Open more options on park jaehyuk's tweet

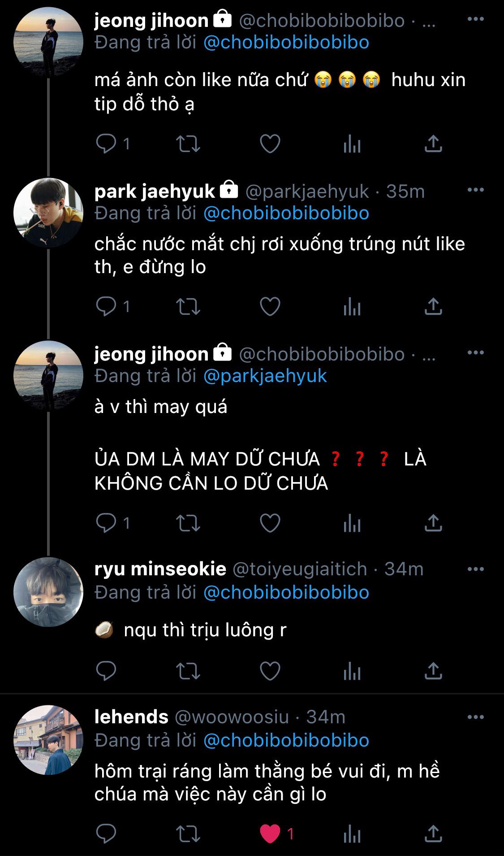[x=475, y=190]
